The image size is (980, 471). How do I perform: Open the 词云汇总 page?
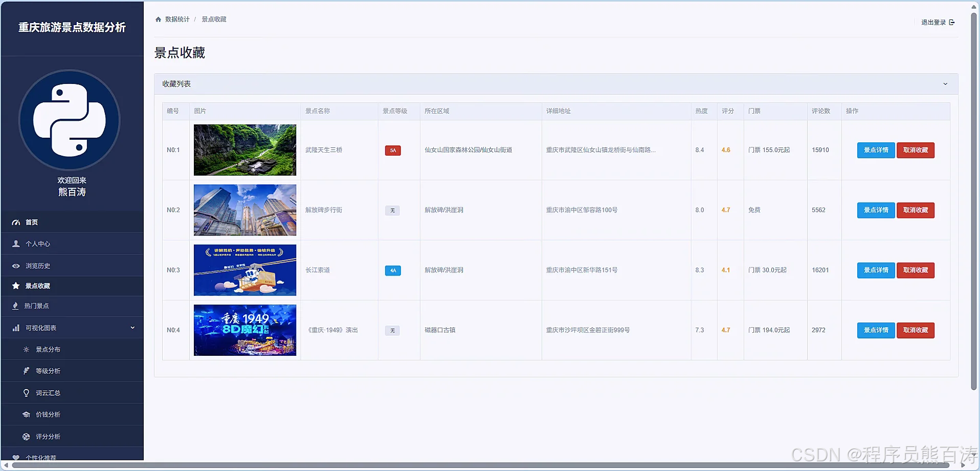point(72,393)
